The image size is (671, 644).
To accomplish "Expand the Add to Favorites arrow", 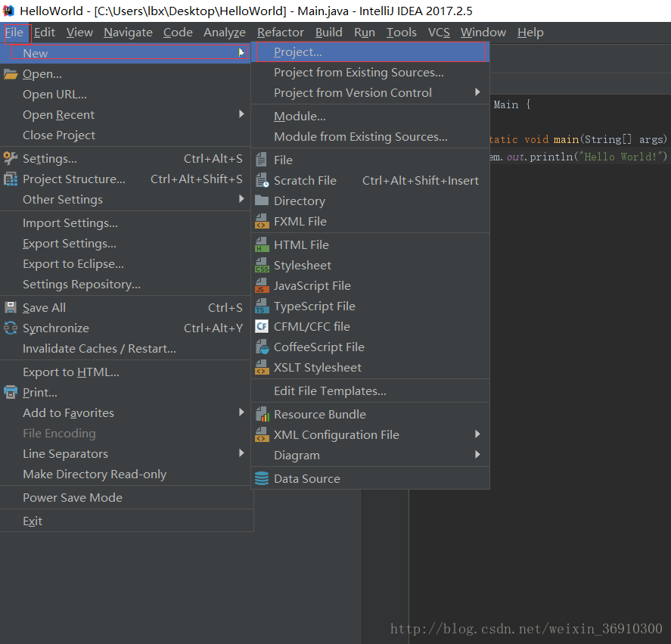I will [241, 412].
